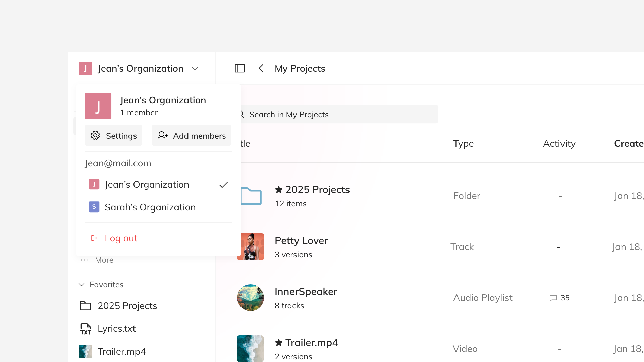Click the Search in My Projects field
The height and width of the screenshot is (362, 644).
click(339, 115)
